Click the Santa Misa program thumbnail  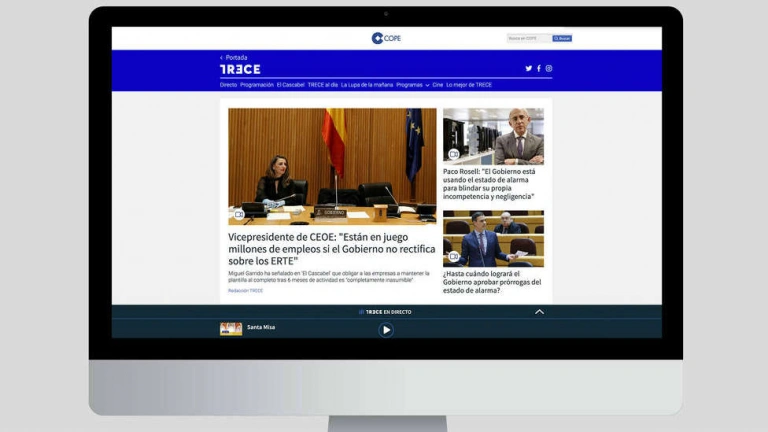231,329
